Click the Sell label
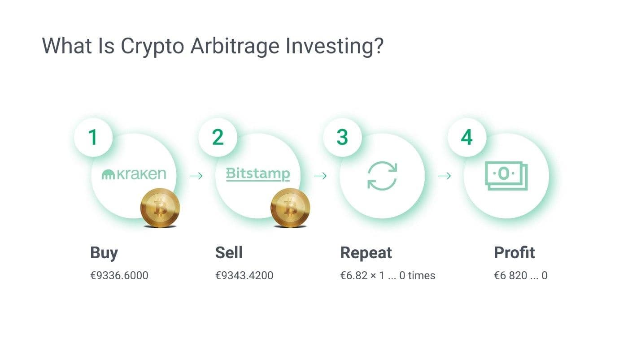The height and width of the screenshot is (364, 641). coord(229,252)
